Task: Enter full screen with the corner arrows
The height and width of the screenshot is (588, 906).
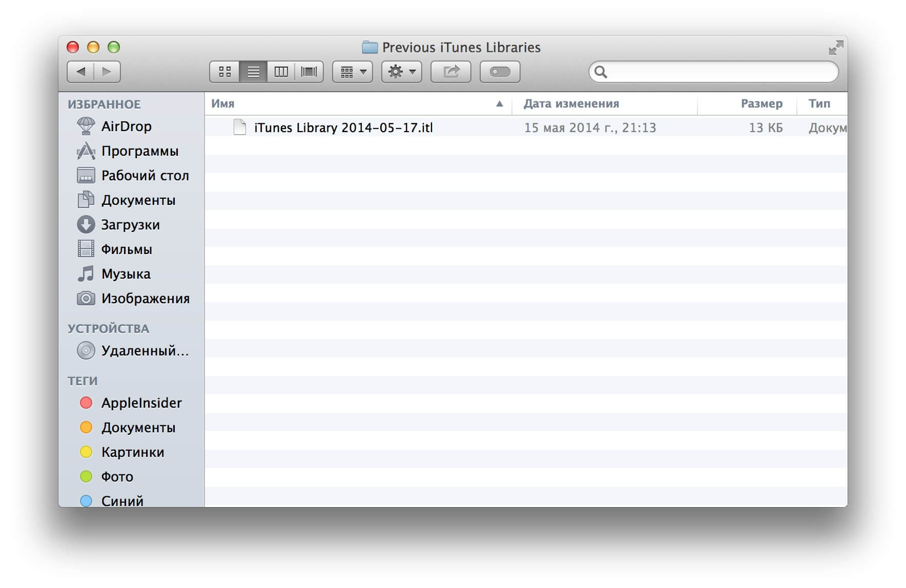Action: click(836, 48)
